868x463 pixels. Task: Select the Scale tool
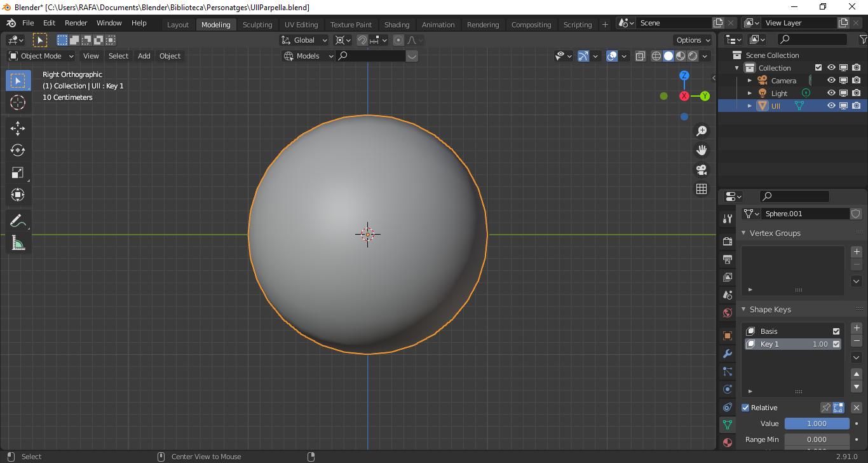(x=18, y=173)
